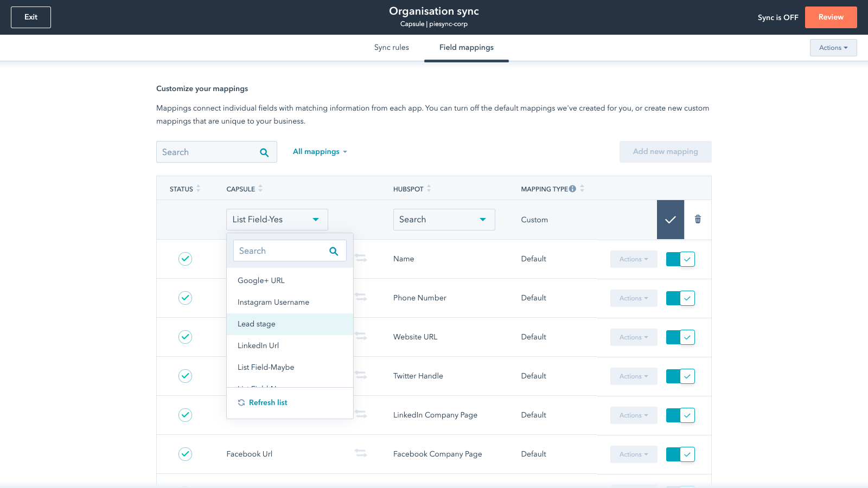Viewport: 868px width, 488px height.
Task: Switch to the Sync rules tab
Action: tap(391, 48)
